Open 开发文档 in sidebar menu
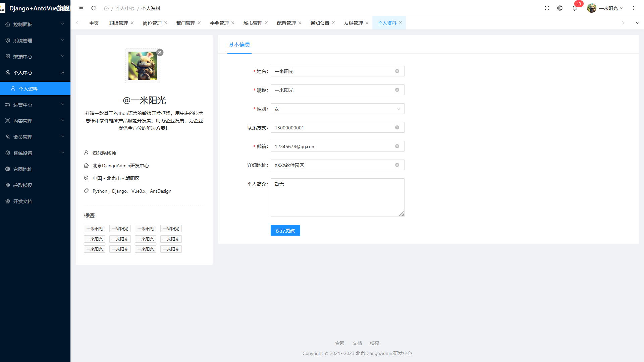This screenshot has width=644, height=362. click(23, 201)
